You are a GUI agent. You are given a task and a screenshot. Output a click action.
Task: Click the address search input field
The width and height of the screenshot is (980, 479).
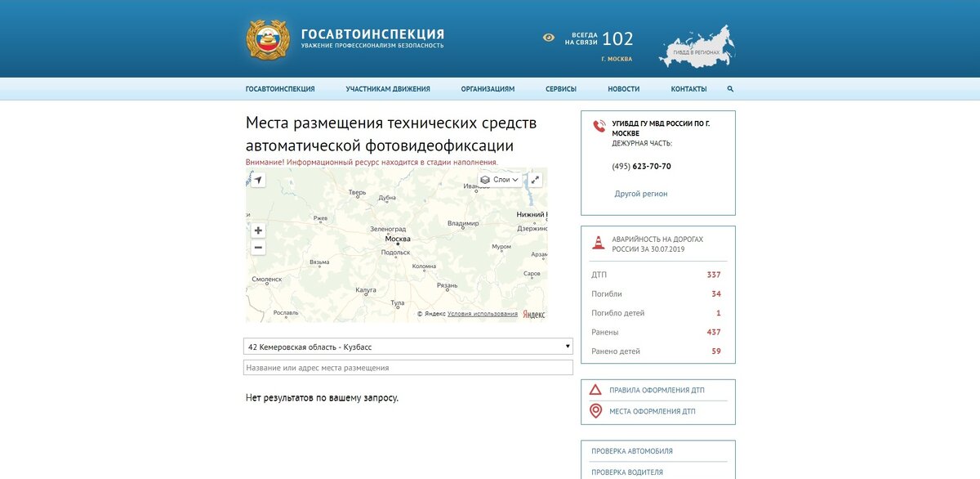[x=408, y=366]
